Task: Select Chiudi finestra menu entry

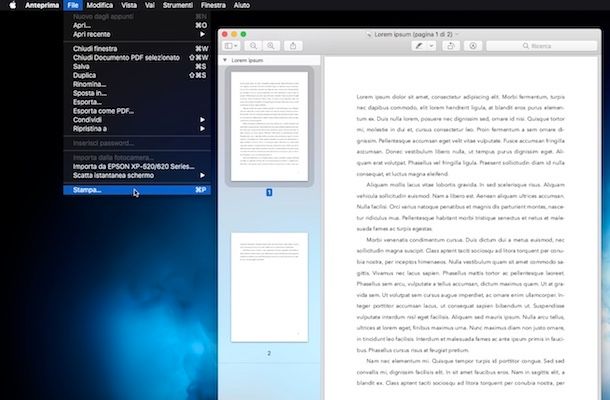Action: pos(137,49)
